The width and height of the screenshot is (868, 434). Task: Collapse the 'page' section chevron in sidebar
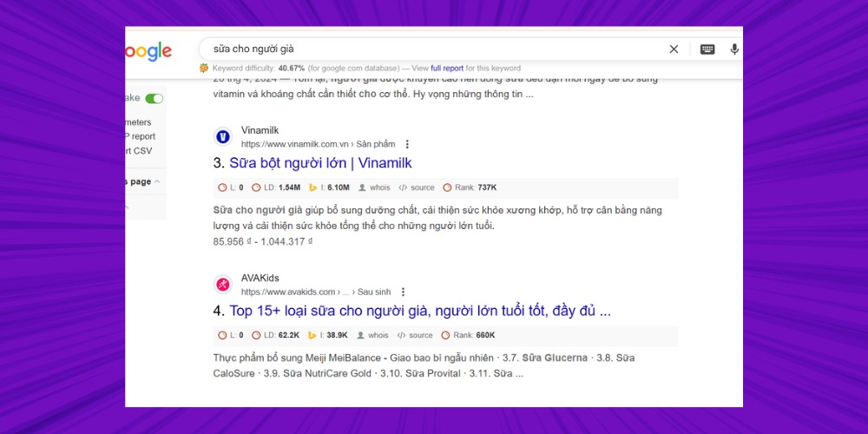coord(157,181)
